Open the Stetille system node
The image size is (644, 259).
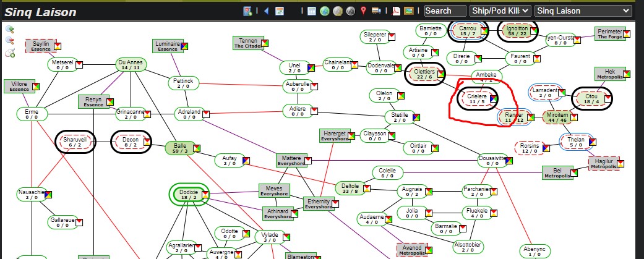tap(400, 117)
